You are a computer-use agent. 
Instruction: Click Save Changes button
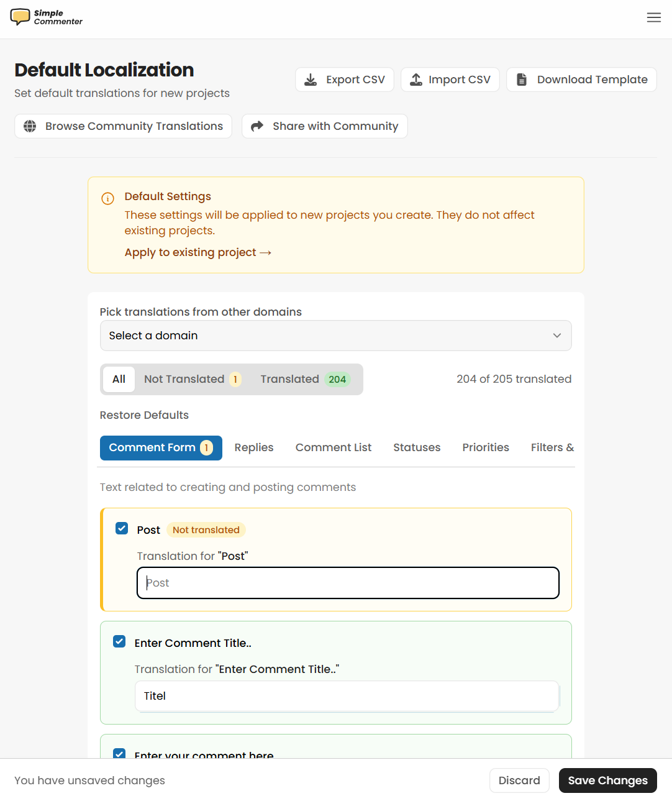coord(607,780)
